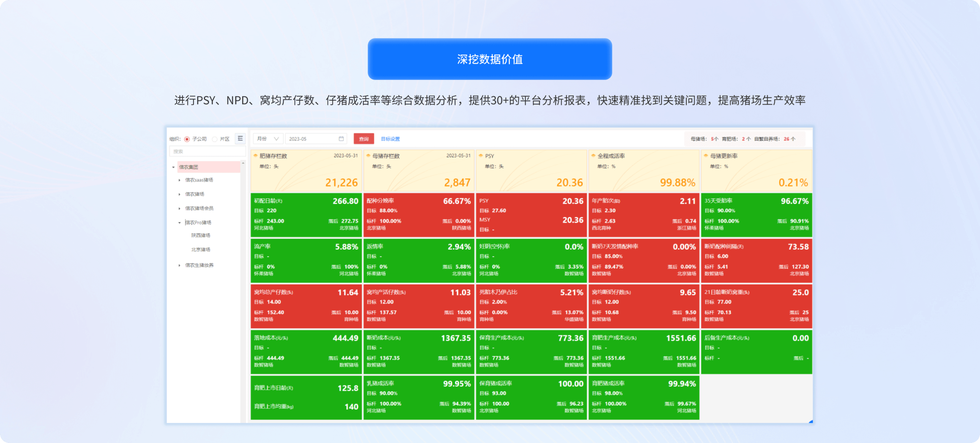Select the 片区 radio button
Viewport: 980px width, 443px height.
215,139
